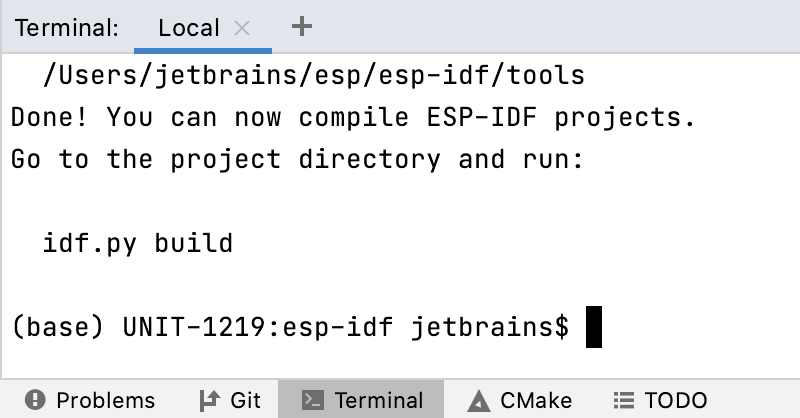
Task: Open a new terminal session tab
Action: pos(301,27)
